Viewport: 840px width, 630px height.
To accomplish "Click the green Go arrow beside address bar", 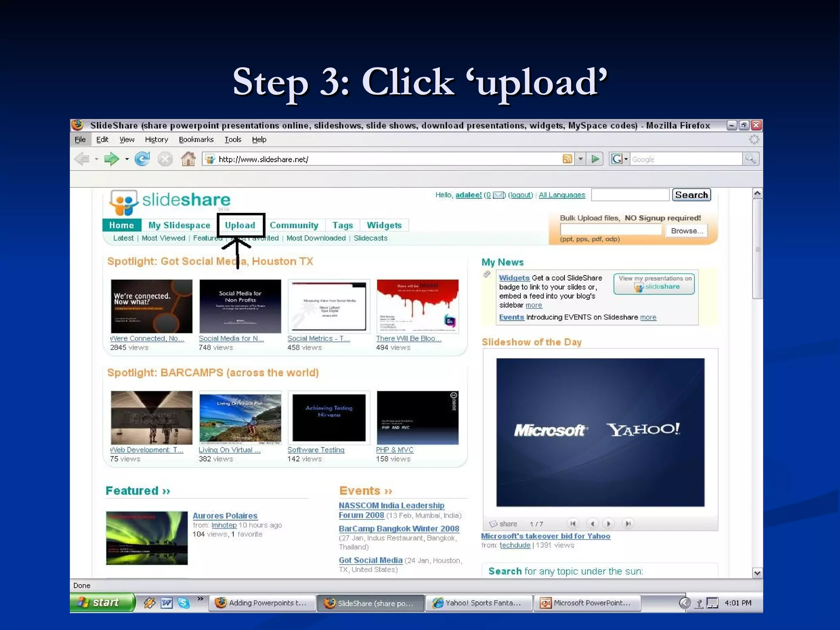I will (595, 159).
